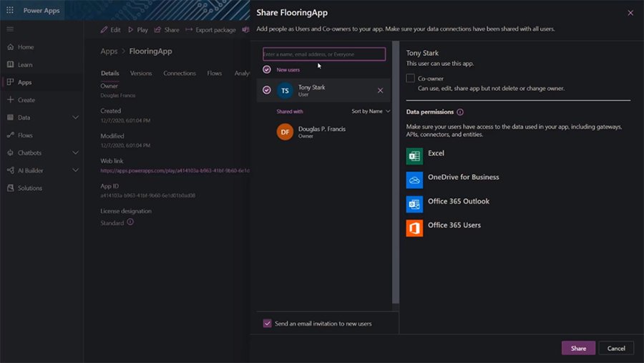Open the Sort by Name dropdown
644x363 pixels.
point(371,112)
